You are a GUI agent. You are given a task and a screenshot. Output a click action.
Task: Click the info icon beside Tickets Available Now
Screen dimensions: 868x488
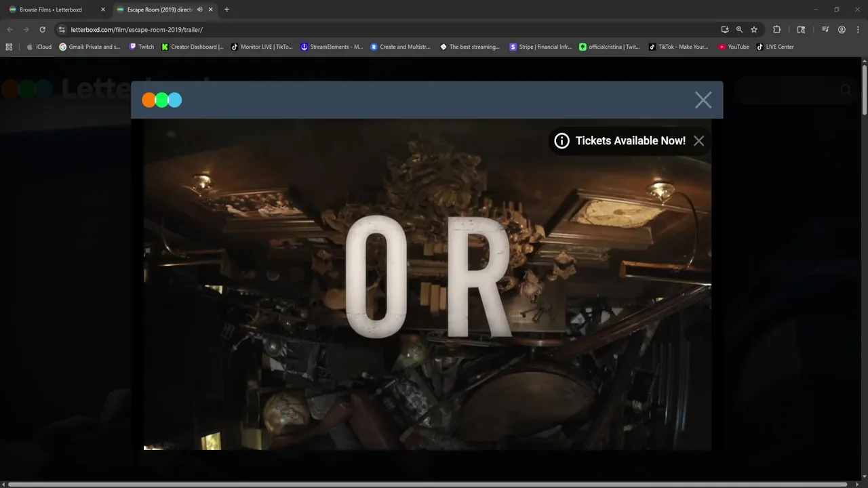coord(561,141)
